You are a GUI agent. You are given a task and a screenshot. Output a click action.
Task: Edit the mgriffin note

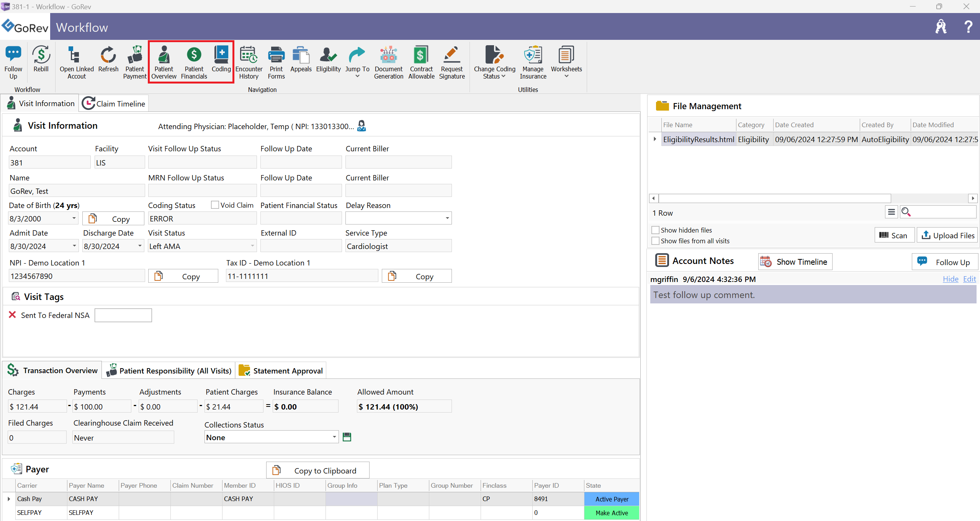pyautogui.click(x=970, y=279)
